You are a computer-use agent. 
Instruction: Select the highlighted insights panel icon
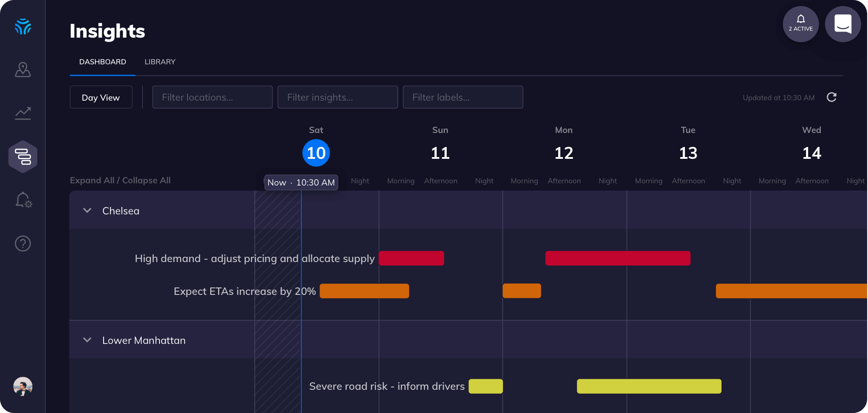pyautogui.click(x=23, y=156)
